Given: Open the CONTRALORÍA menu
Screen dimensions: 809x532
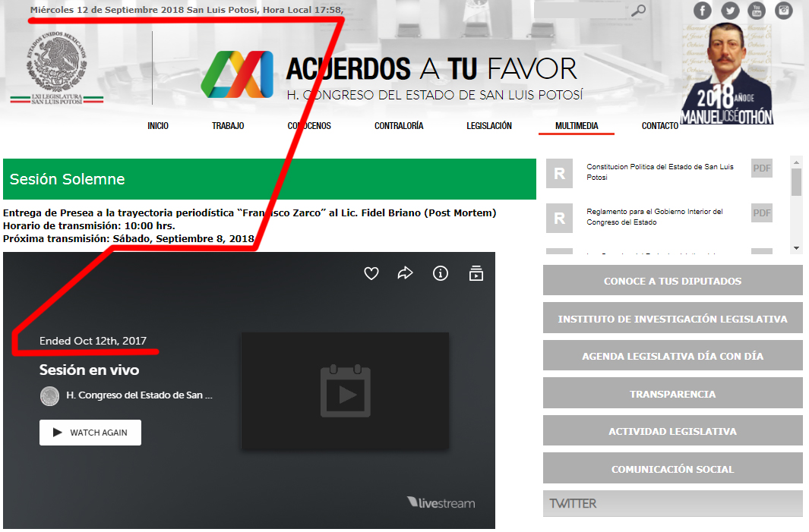Looking at the screenshot, I should click(x=399, y=126).
